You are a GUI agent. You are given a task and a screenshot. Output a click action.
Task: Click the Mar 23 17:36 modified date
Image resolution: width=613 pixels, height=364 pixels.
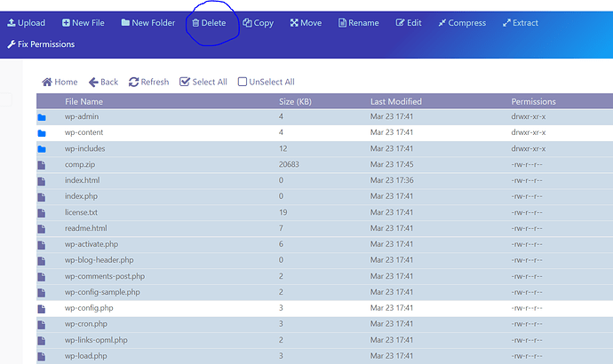coord(392,180)
